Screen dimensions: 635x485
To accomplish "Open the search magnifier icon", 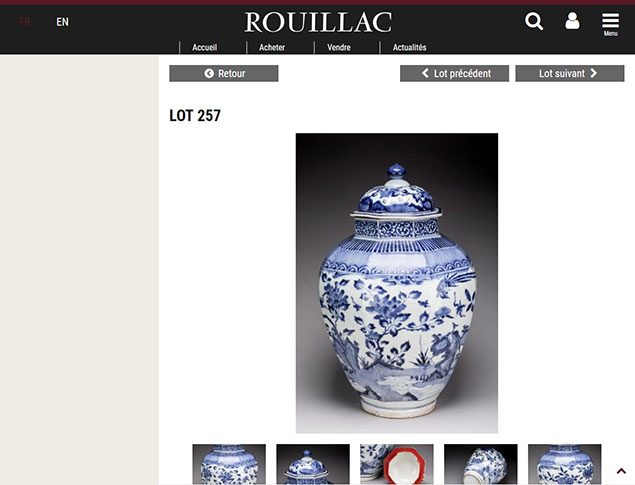I will coord(534,21).
